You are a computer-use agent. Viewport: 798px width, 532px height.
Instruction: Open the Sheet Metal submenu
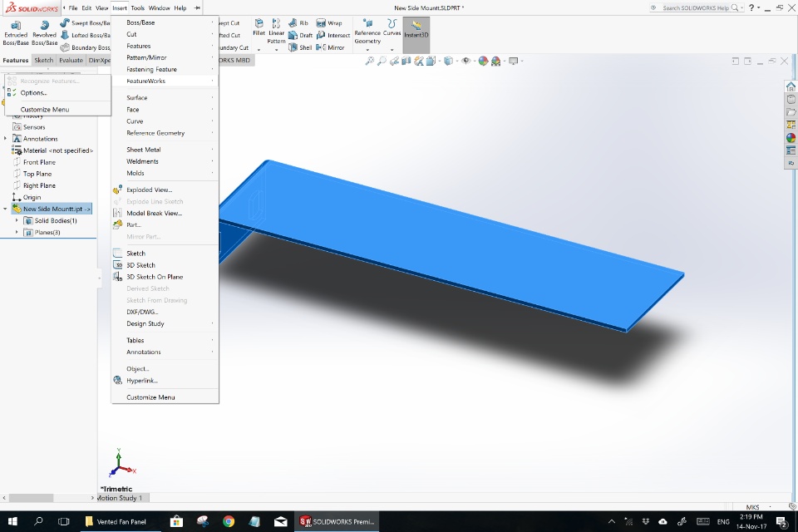tap(165, 150)
